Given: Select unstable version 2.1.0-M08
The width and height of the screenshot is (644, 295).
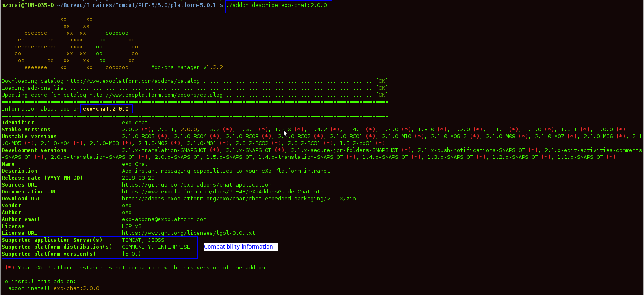Looking at the screenshot, I should point(501,136).
